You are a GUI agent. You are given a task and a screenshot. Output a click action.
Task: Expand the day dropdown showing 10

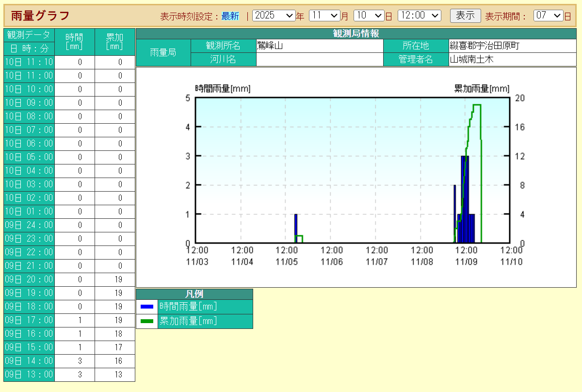pyautogui.click(x=369, y=16)
